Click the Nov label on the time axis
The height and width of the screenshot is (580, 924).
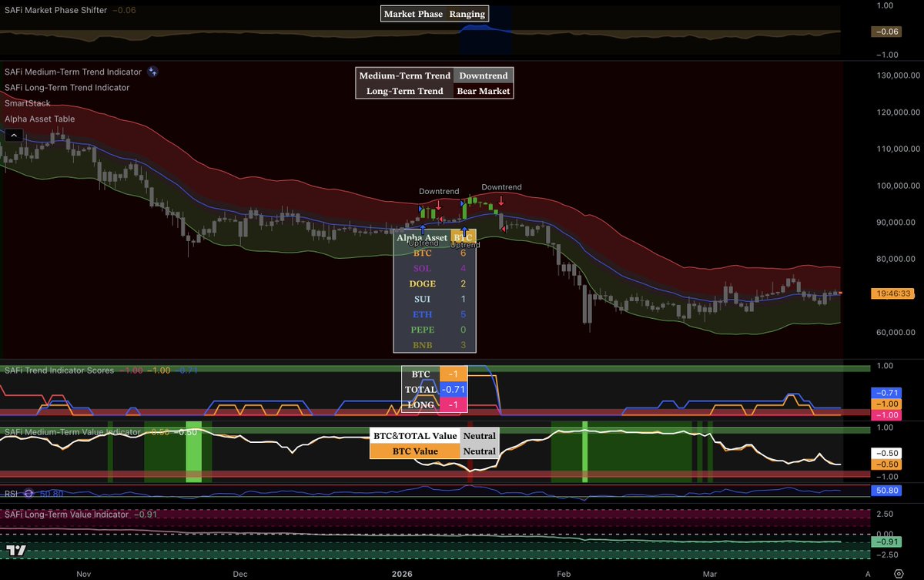coord(84,574)
